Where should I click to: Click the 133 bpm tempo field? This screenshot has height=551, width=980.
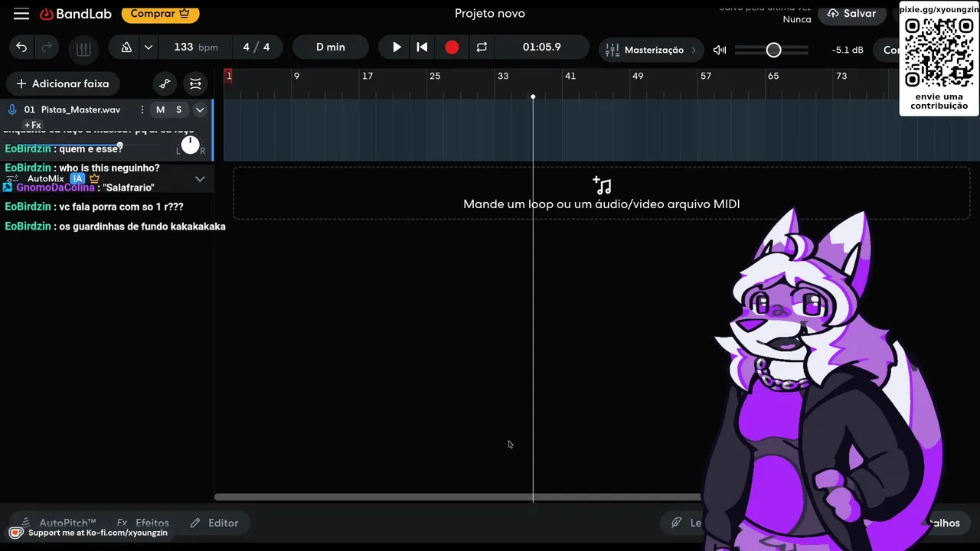pos(195,47)
